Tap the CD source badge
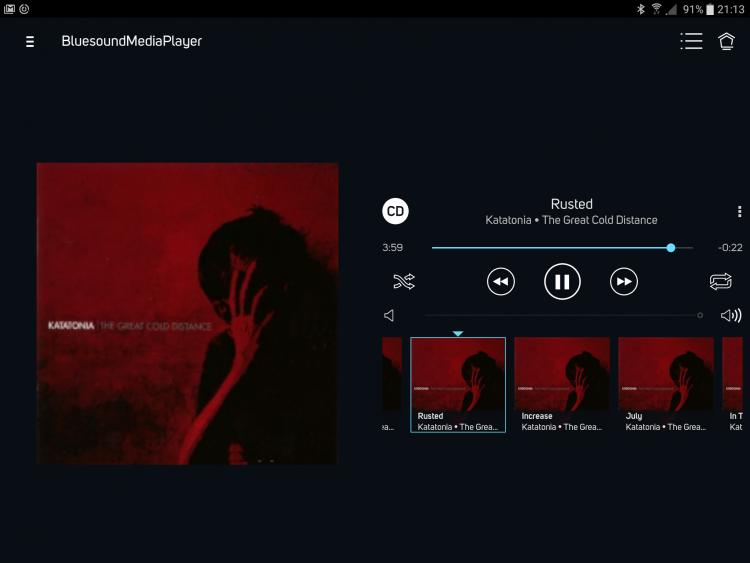This screenshot has width=750, height=563. point(395,211)
